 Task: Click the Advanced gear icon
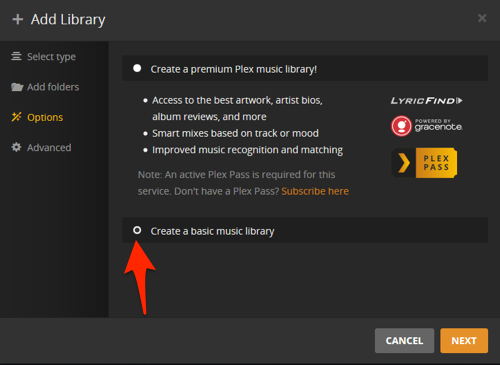click(x=16, y=147)
